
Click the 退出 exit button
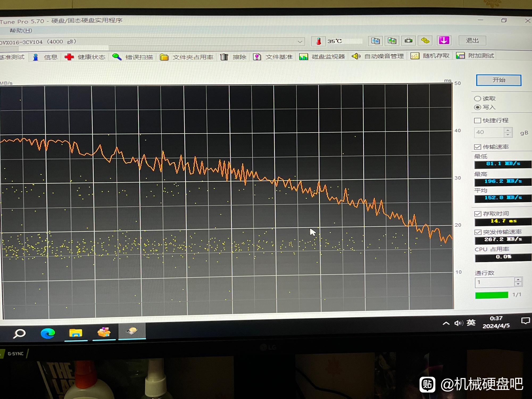coord(472,40)
